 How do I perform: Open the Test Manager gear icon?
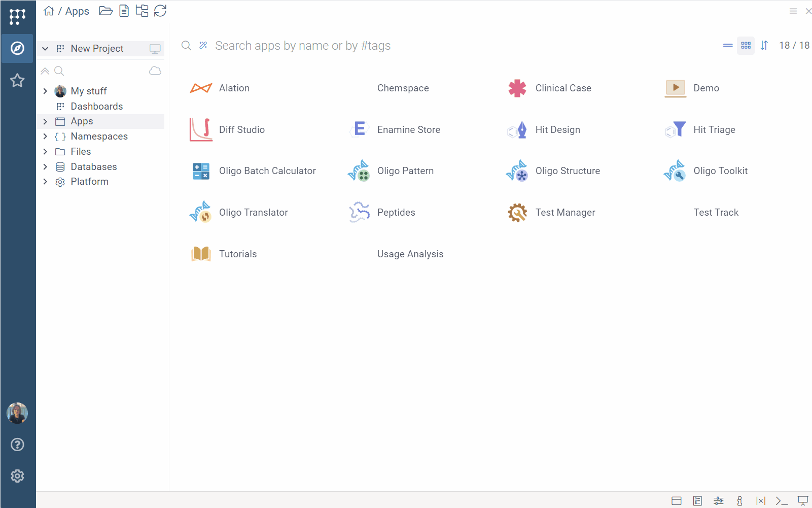(517, 213)
